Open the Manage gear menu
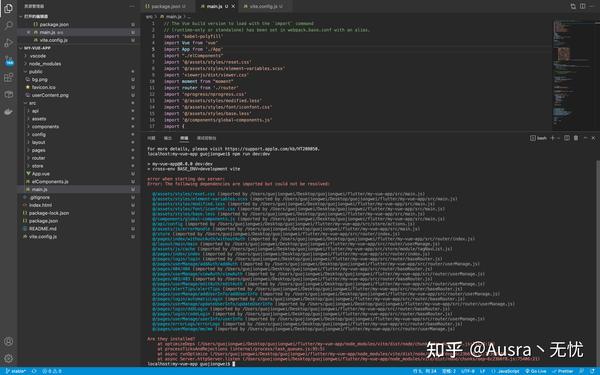Viewport: 600px width, 375px height. coord(8,359)
